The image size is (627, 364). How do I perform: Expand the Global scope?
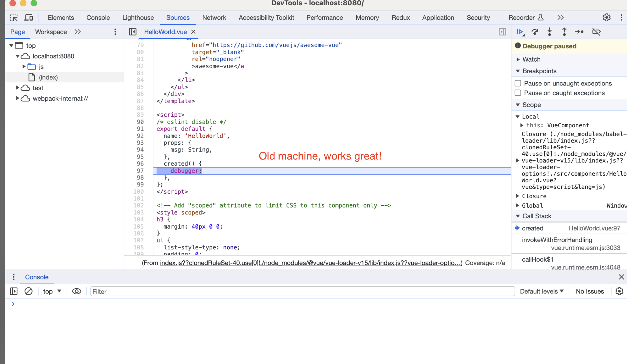(x=518, y=206)
